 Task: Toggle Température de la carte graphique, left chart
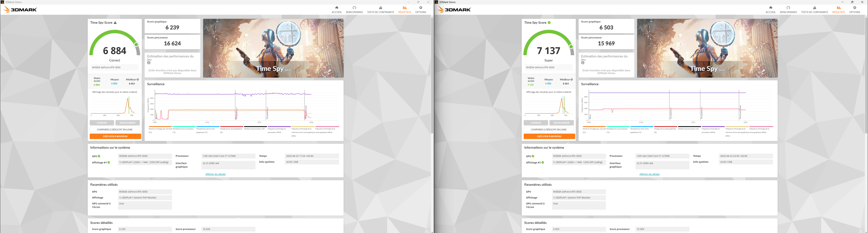(207, 130)
